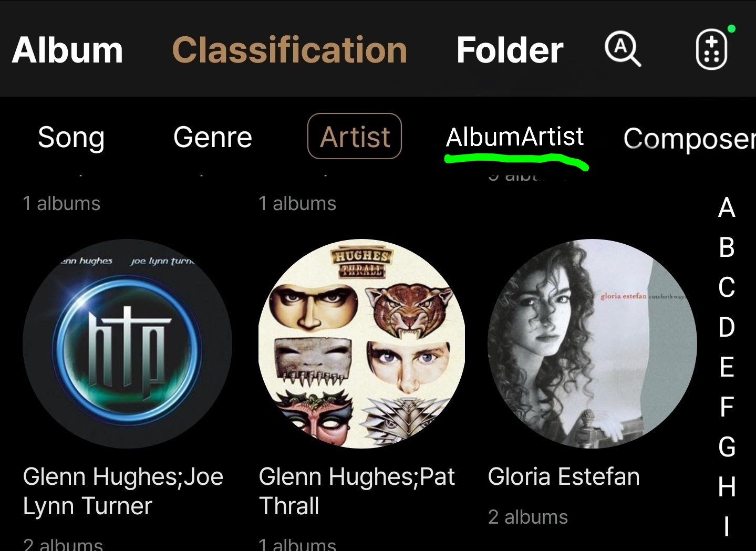Screen dimensions: 756x551
Task: Switch to the Album tab
Action: (x=67, y=50)
